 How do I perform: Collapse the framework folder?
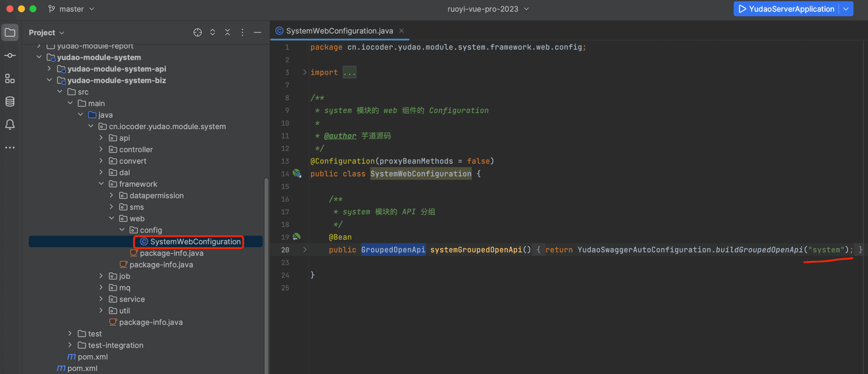(x=101, y=184)
